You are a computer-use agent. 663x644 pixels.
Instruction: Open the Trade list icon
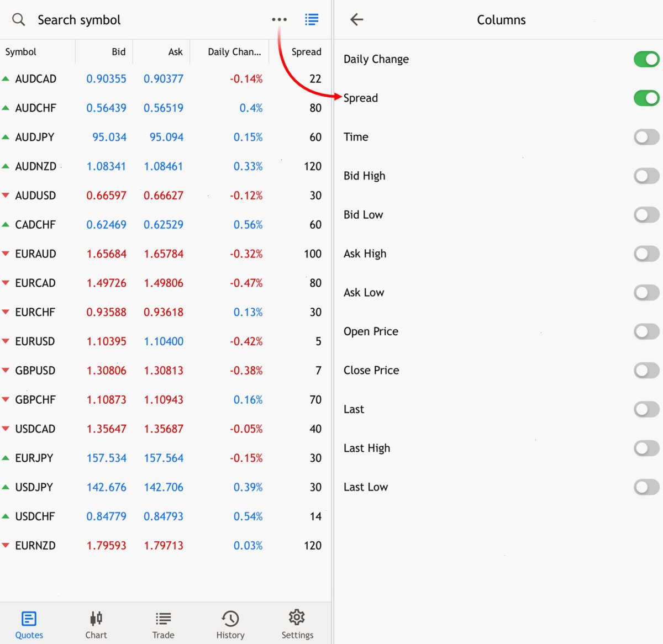coord(164,619)
